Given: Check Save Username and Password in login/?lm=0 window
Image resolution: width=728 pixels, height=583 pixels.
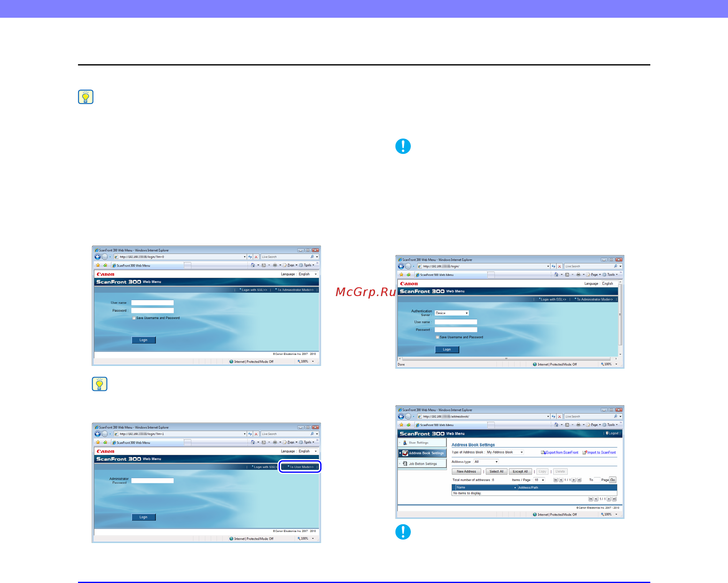Looking at the screenshot, I should tap(134, 318).
